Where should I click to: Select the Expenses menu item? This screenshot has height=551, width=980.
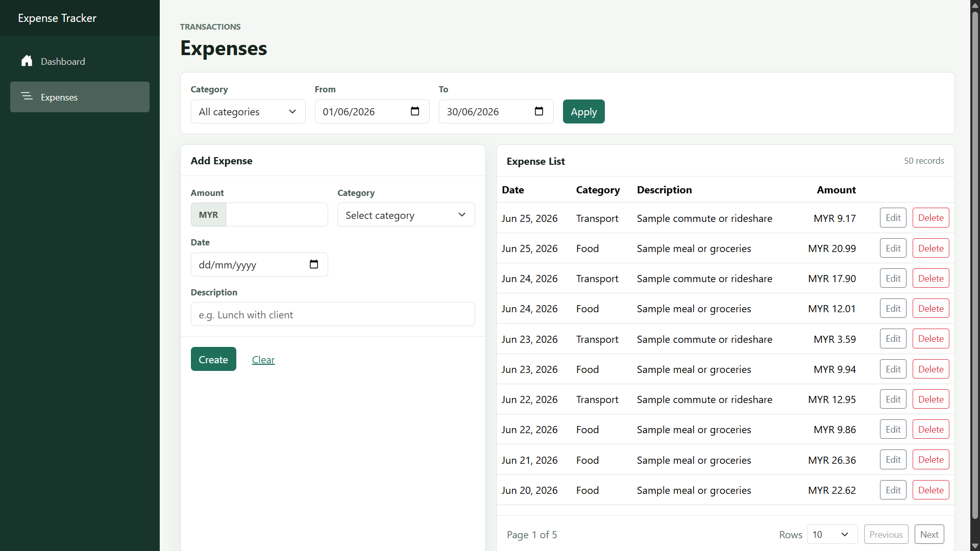tap(80, 97)
